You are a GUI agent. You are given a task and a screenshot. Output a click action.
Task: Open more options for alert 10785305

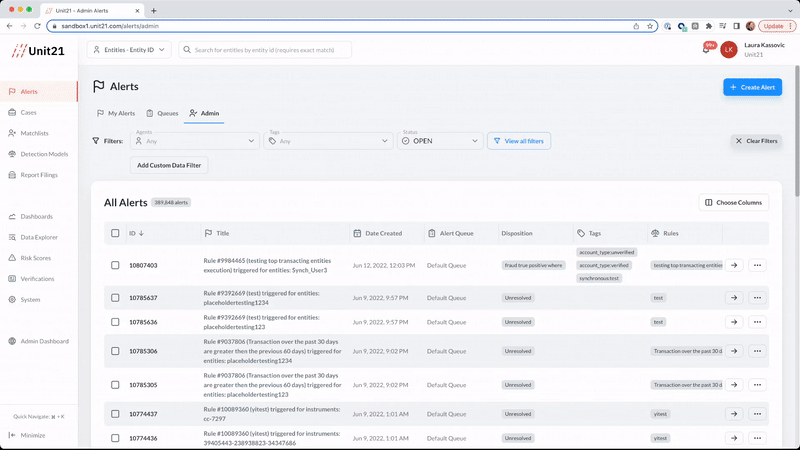(x=757, y=385)
